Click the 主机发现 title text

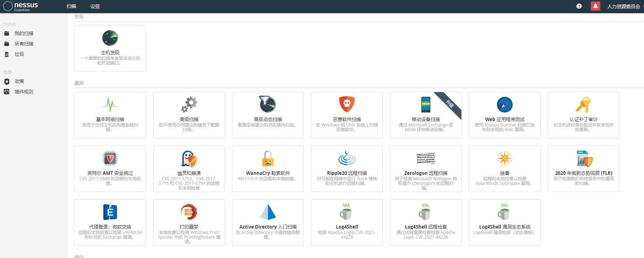click(x=110, y=53)
